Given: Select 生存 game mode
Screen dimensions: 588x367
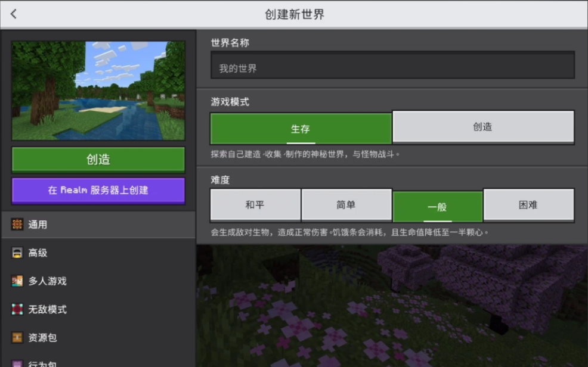Looking at the screenshot, I should click(301, 129).
